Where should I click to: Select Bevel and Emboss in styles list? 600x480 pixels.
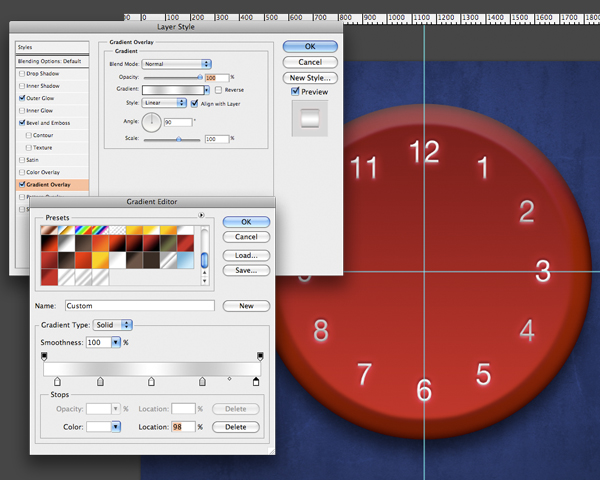pos(50,122)
